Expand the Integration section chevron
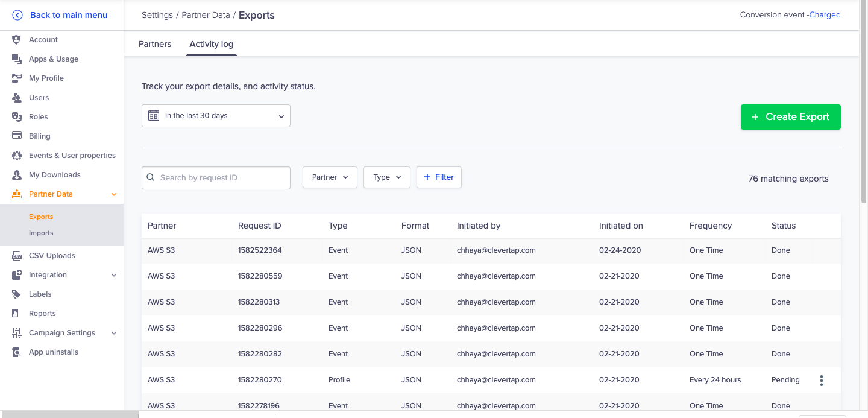This screenshot has width=868, height=418. pyautogui.click(x=114, y=274)
